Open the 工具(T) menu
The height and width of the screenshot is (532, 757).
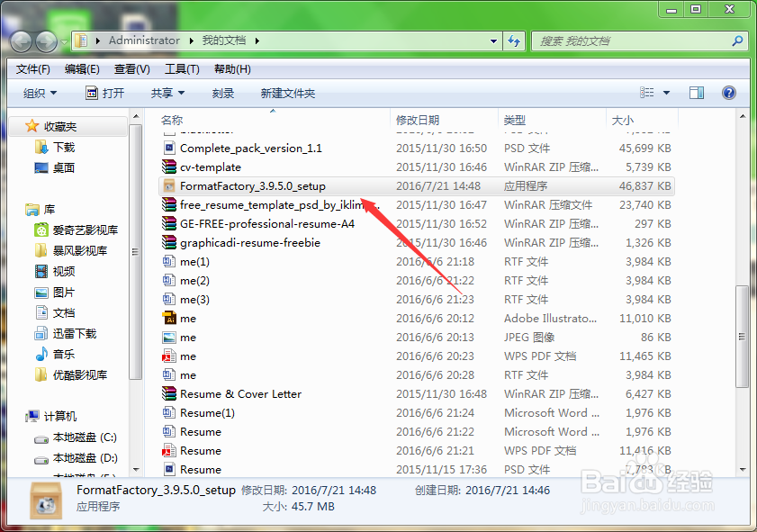click(x=182, y=69)
